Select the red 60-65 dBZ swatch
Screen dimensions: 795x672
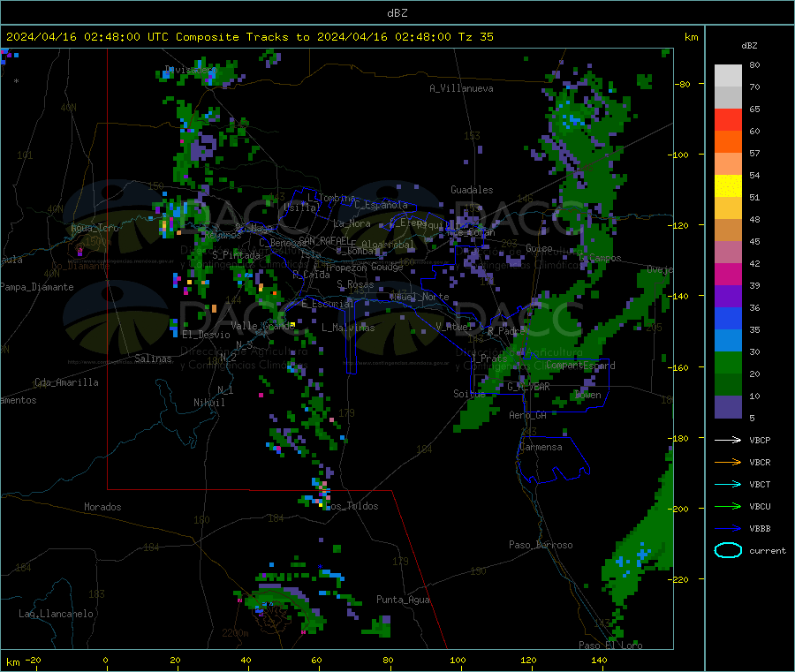pos(728,120)
